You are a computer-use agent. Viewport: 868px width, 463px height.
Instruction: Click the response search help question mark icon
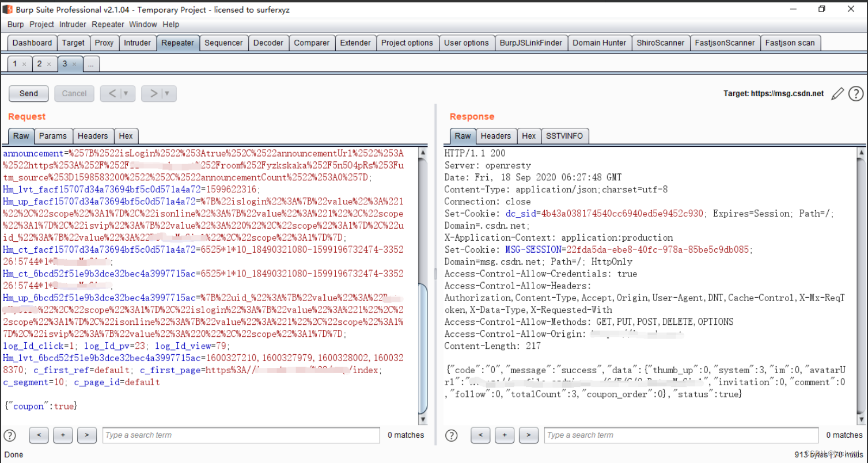coord(452,435)
